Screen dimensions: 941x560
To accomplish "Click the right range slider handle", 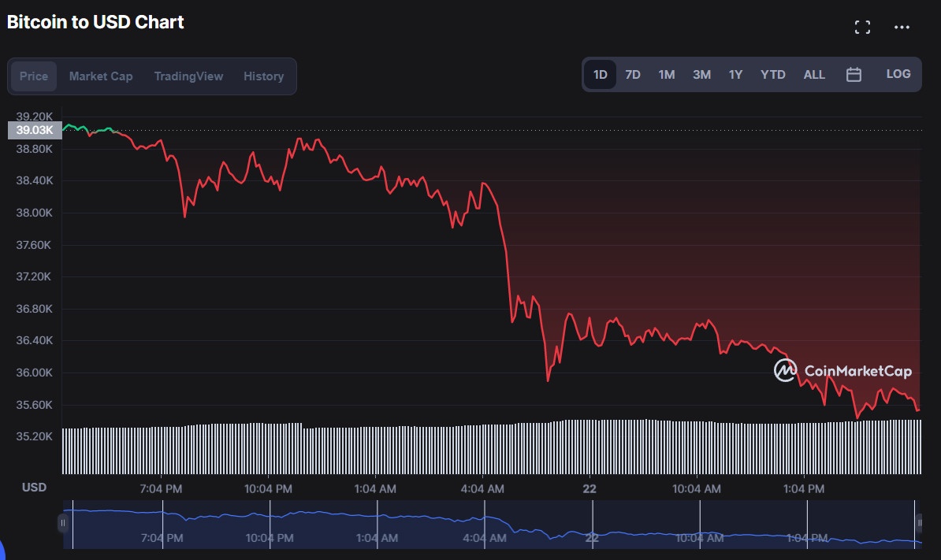I will coord(919,523).
